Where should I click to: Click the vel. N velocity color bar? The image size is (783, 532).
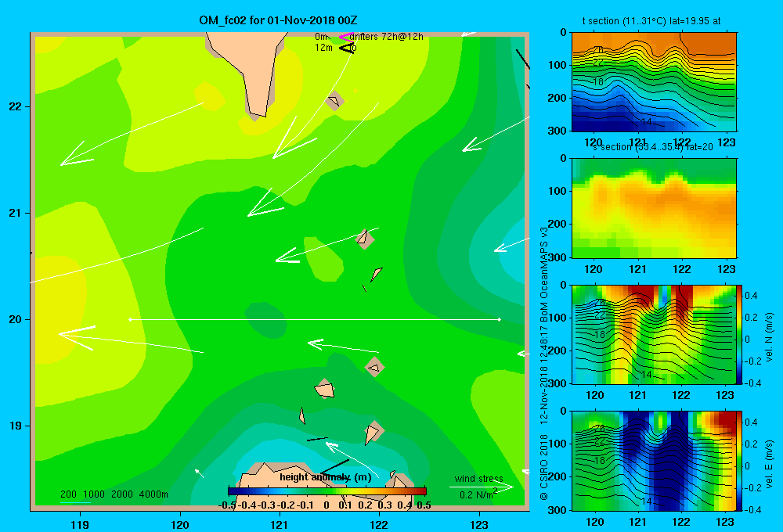pos(739,334)
